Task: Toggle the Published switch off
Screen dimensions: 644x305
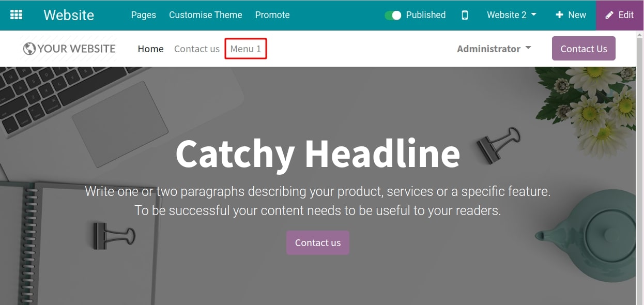Action: pos(393,15)
